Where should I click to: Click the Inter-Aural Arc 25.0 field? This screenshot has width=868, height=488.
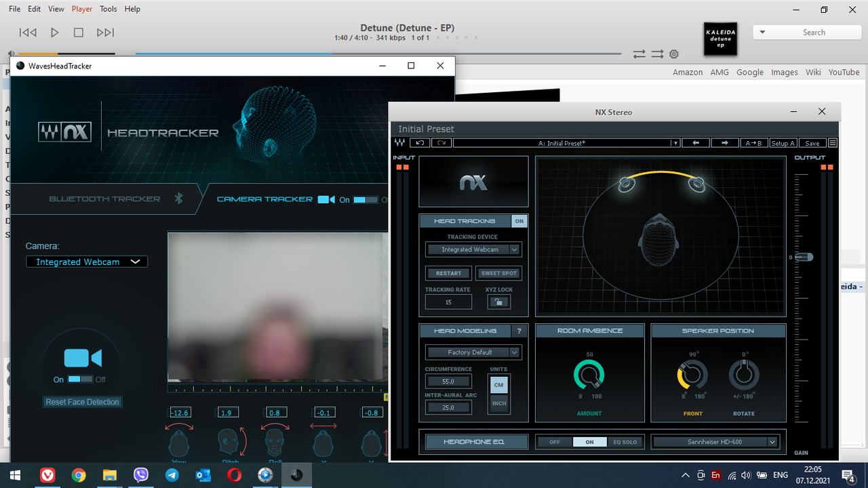[x=448, y=407]
